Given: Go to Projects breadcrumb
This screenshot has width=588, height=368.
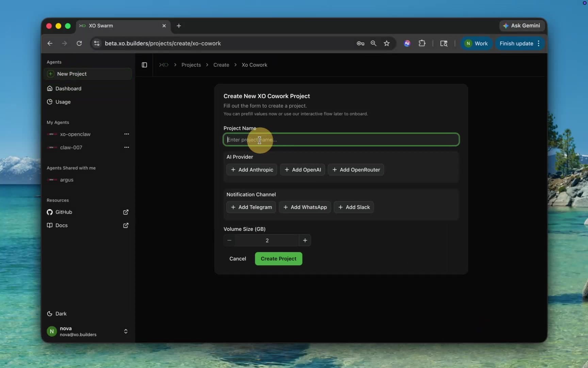Looking at the screenshot, I should pos(191,65).
